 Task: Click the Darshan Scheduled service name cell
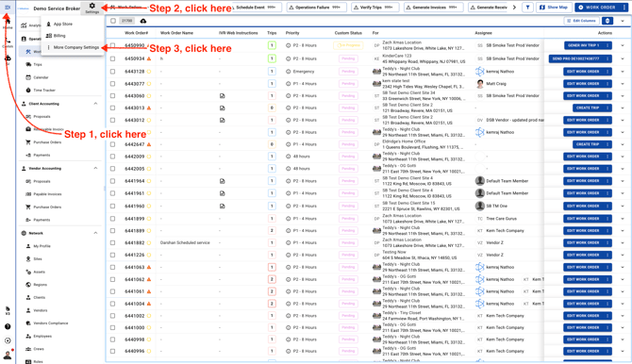pos(185,242)
